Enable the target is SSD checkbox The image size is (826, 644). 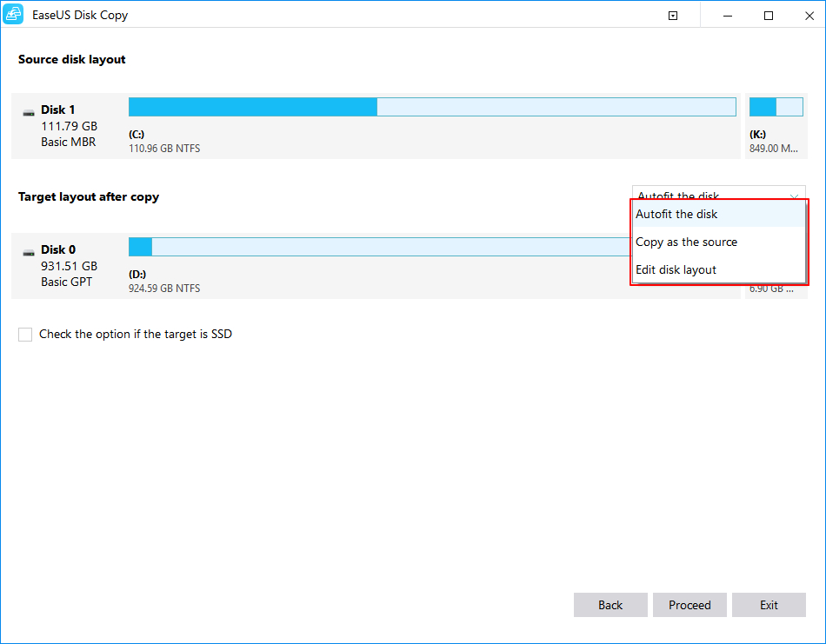click(x=25, y=334)
